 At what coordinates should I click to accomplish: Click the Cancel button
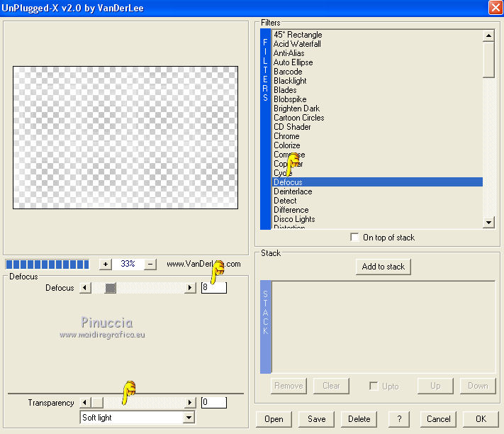tap(438, 419)
